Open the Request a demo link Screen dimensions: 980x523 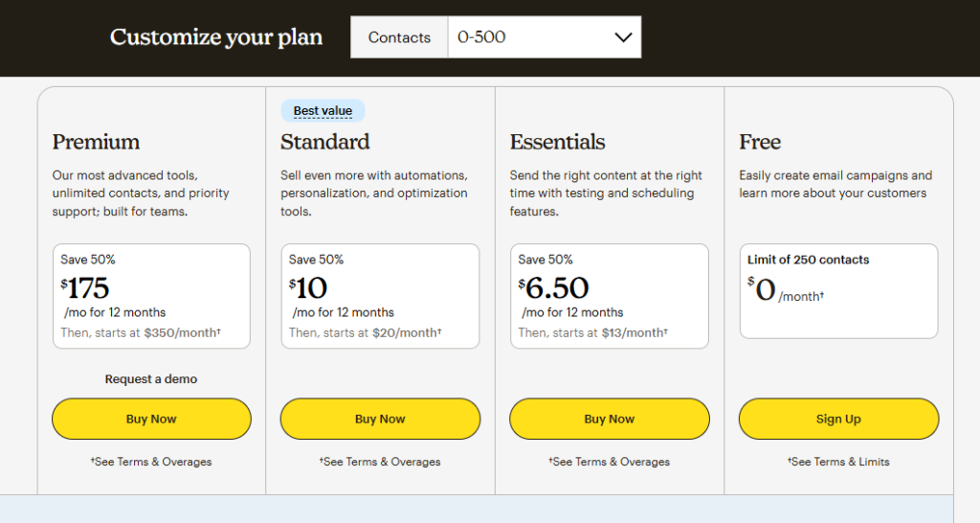(x=151, y=379)
